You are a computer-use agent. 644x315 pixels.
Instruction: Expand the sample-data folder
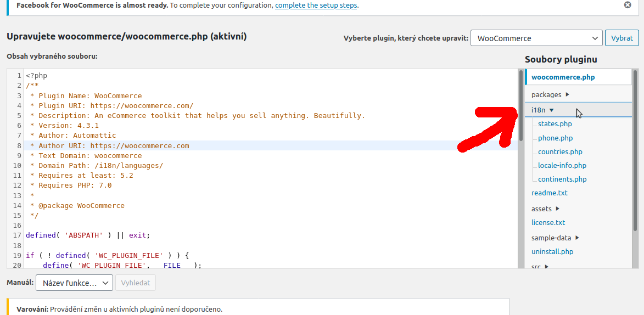tap(555, 238)
